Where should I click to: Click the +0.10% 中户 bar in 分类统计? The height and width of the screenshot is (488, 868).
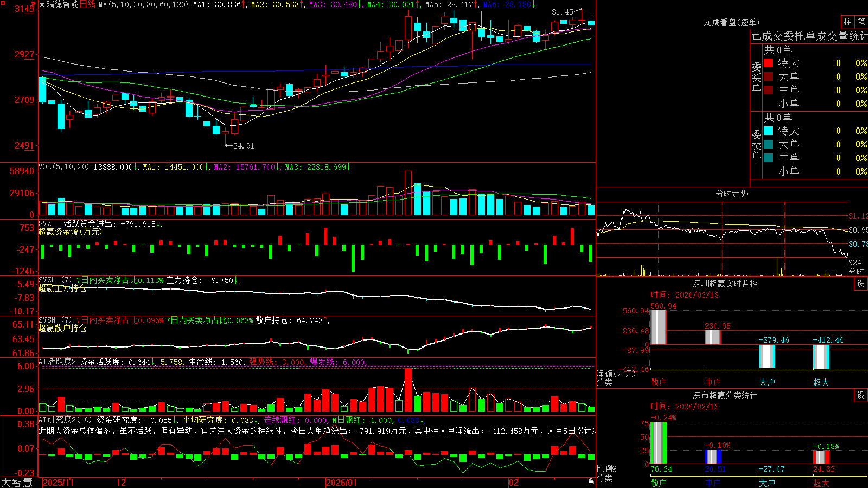pyautogui.click(x=713, y=457)
